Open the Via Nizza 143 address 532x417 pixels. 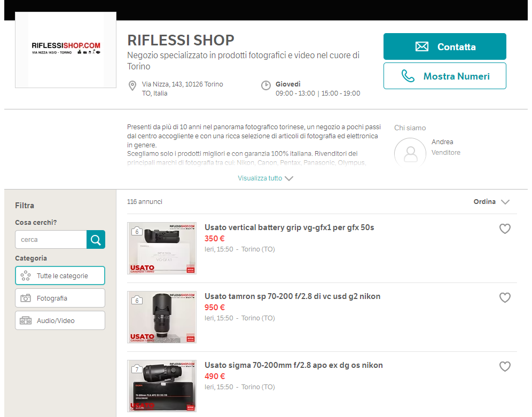[183, 89]
